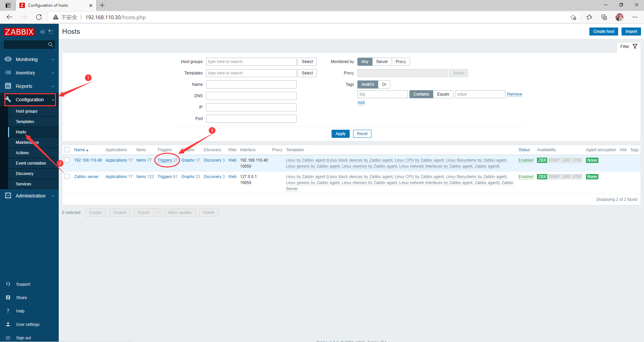Remove the tag filter row

tap(514, 94)
